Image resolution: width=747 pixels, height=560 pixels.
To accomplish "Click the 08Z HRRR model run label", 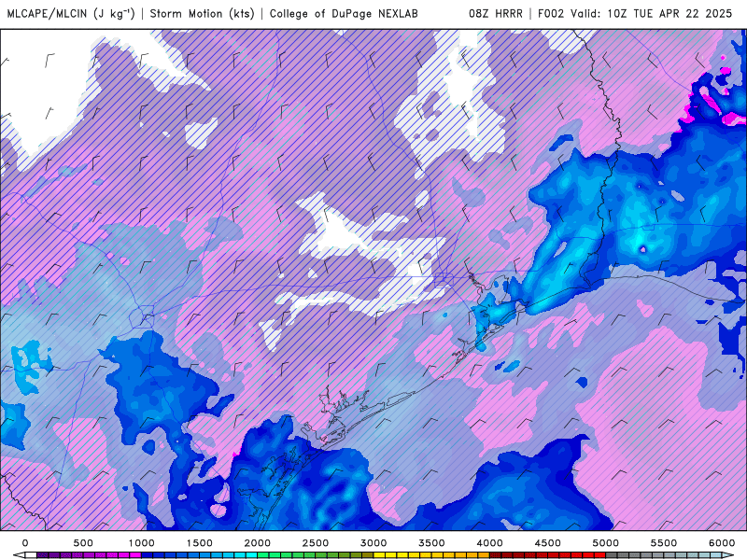I will [x=496, y=14].
